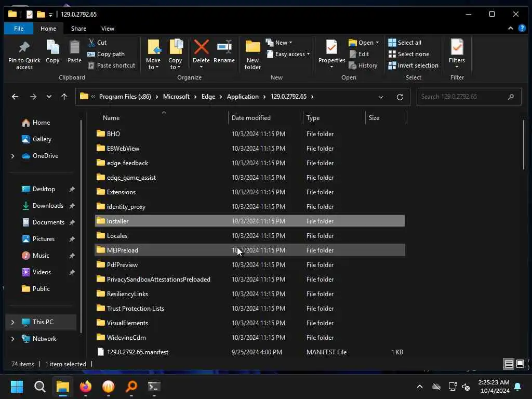Click Select all
The height and width of the screenshot is (399, 532).
(405, 43)
